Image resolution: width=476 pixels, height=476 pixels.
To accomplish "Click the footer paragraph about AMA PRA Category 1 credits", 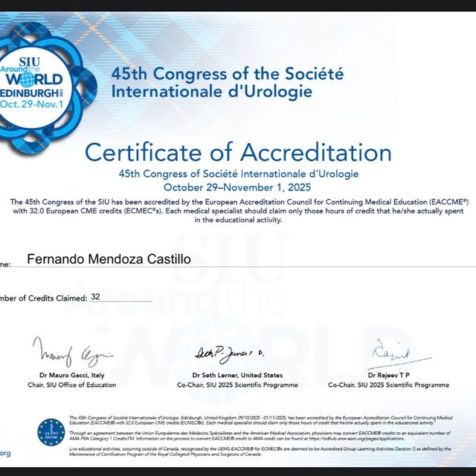I will click(260, 436).
